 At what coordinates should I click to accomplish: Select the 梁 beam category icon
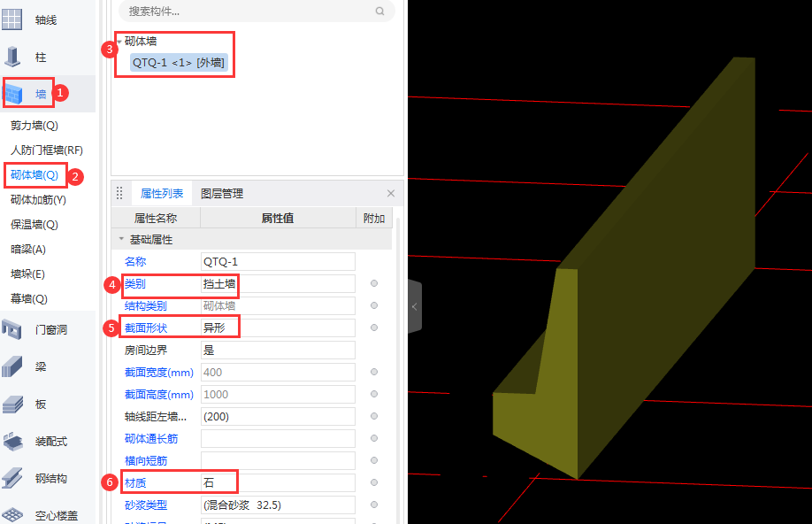click(12, 366)
